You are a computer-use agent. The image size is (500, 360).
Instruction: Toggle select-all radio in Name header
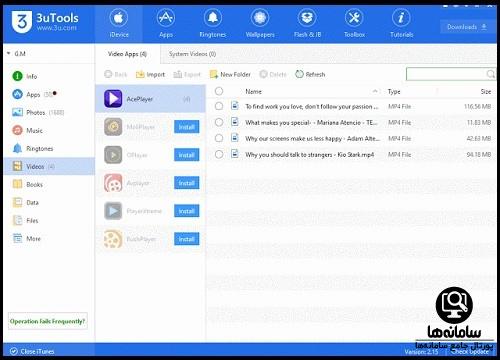tap(219, 91)
